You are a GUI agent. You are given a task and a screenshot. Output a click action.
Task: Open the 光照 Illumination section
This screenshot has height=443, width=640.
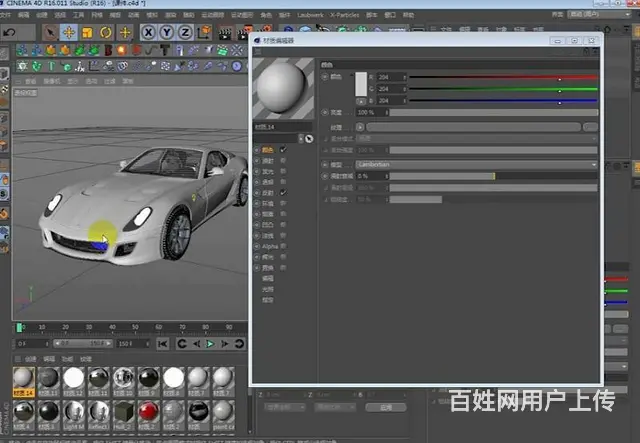(x=268, y=289)
